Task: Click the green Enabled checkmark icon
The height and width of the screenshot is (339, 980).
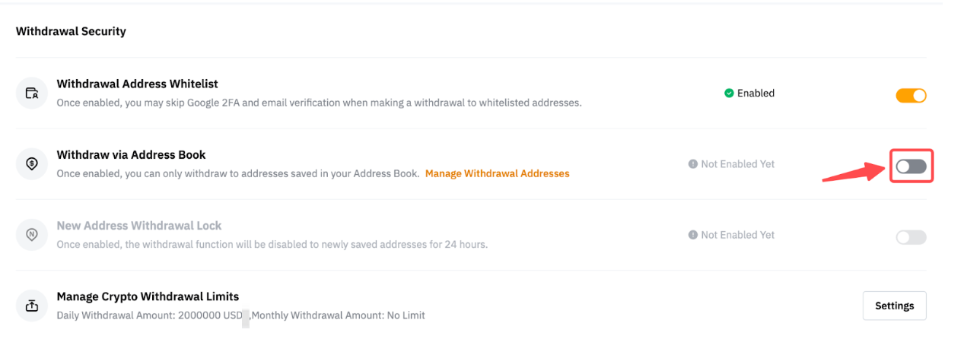Action: pos(729,93)
